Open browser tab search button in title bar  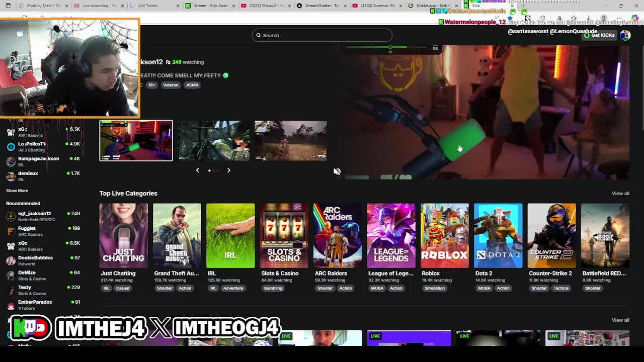(x=8, y=6)
